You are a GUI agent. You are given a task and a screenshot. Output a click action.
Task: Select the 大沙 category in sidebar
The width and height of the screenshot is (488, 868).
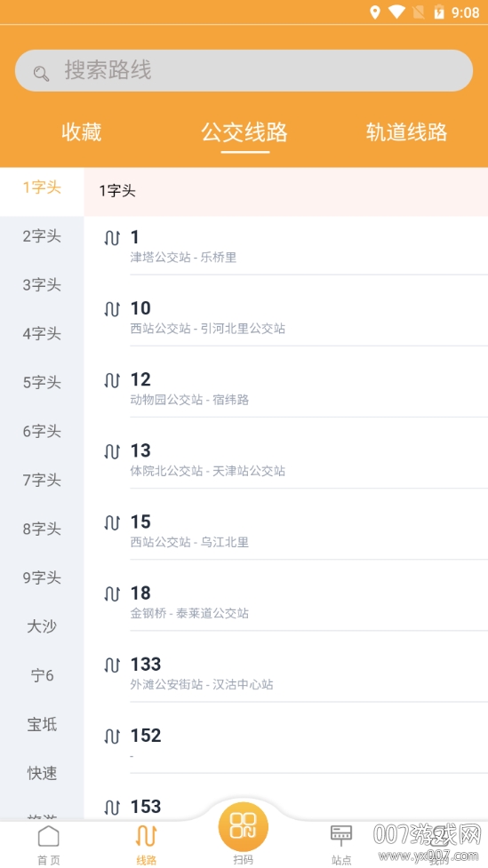pos(42,626)
